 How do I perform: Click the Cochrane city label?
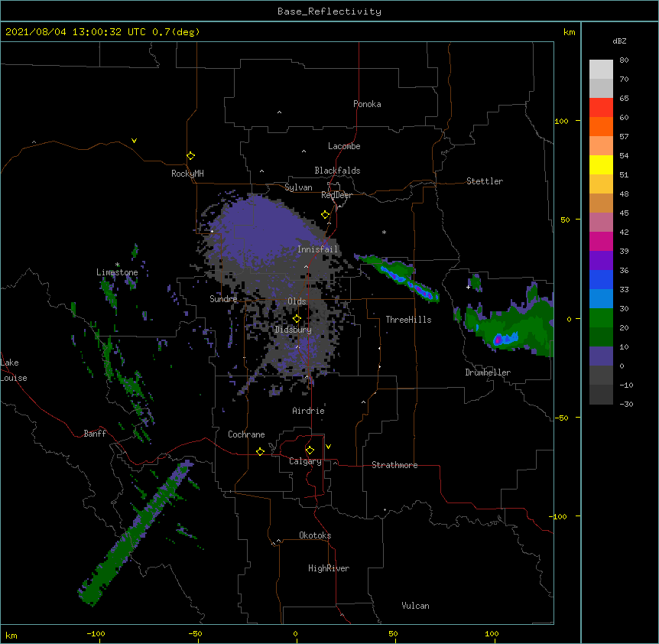point(246,434)
